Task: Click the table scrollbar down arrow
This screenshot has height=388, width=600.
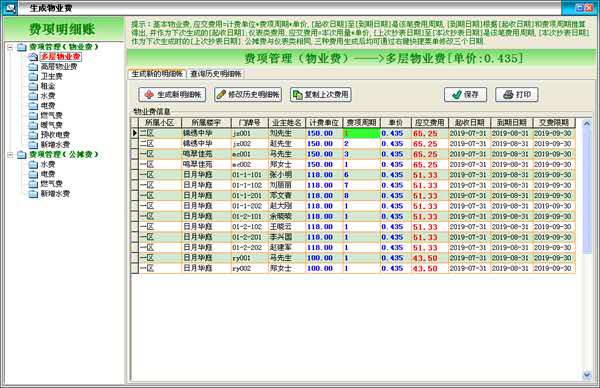Action: (586, 375)
